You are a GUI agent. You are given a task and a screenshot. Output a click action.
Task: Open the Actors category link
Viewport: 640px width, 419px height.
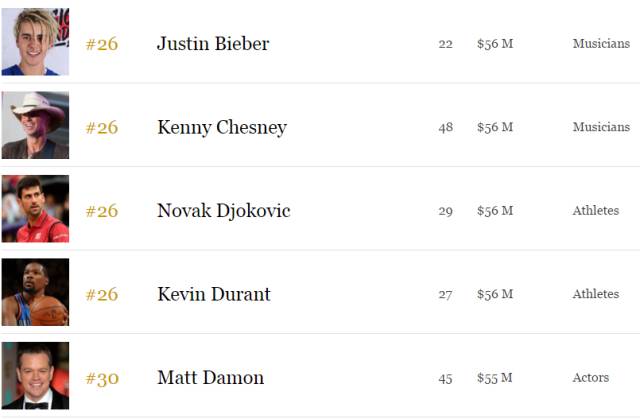coord(591,378)
